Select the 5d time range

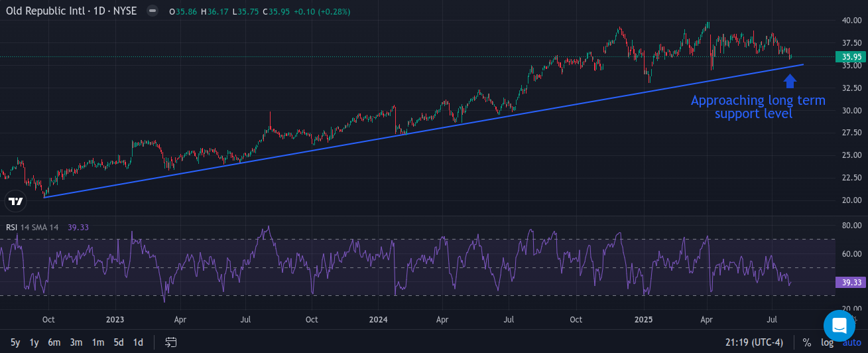coord(118,342)
